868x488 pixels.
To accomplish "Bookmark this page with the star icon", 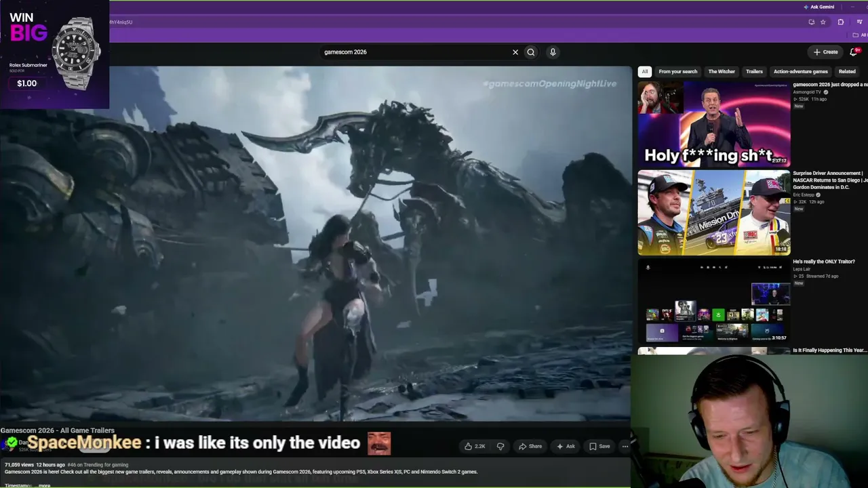I will click(x=823, y=22).
